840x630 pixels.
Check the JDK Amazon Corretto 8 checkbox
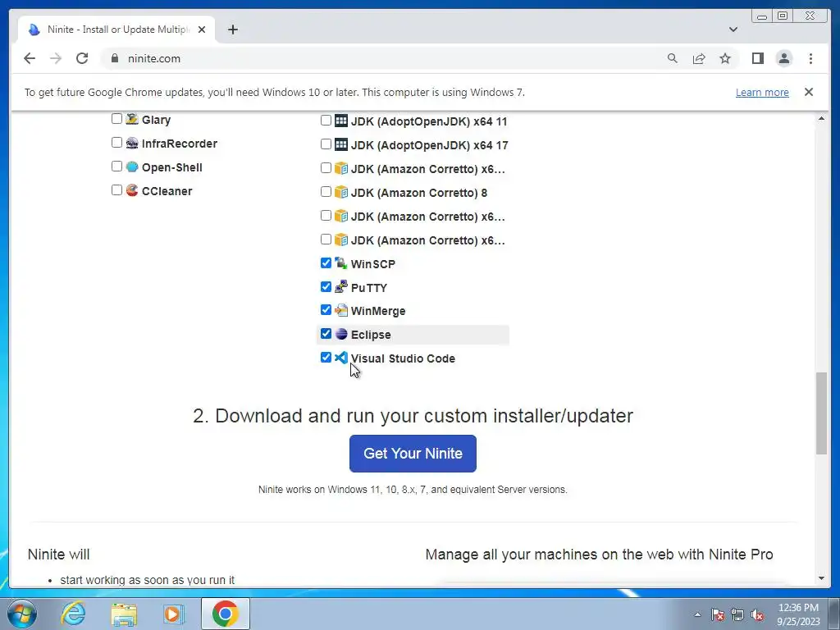click(326, 191)
